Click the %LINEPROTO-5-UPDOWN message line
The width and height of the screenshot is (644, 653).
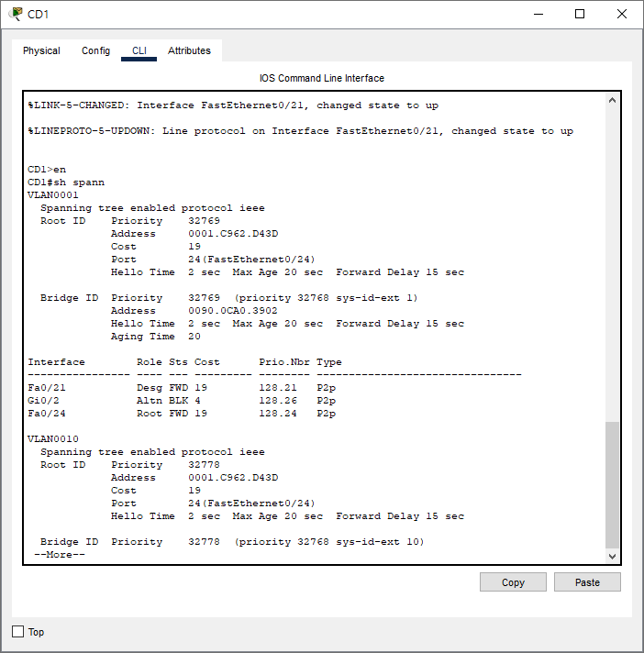coord(300,131)
